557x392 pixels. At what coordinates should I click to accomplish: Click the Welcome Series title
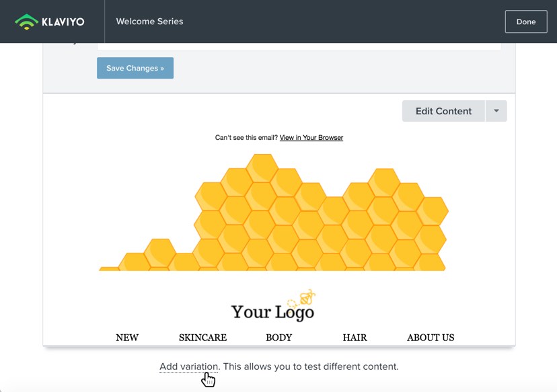149,22
